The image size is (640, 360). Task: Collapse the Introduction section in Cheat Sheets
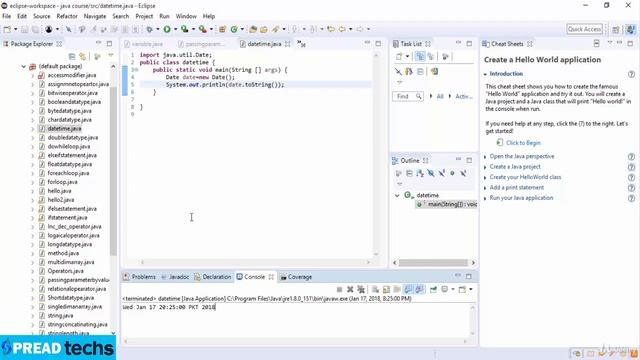click(485, 74)
